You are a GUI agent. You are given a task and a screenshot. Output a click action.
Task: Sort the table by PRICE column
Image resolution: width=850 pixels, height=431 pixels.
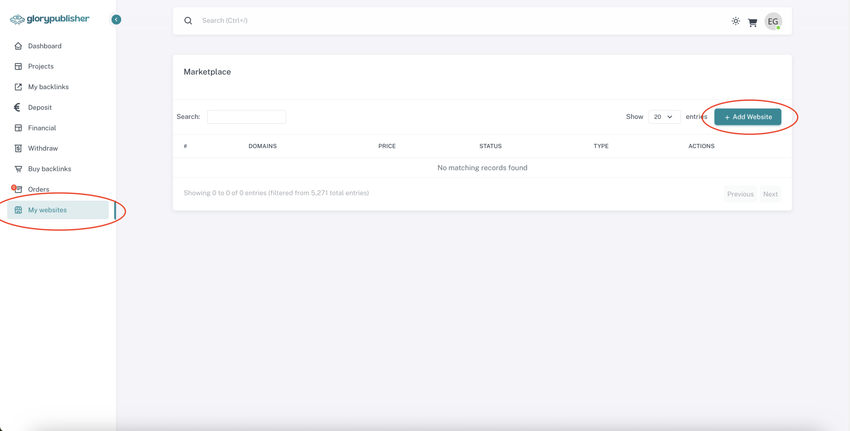click(x=387, y=146)
